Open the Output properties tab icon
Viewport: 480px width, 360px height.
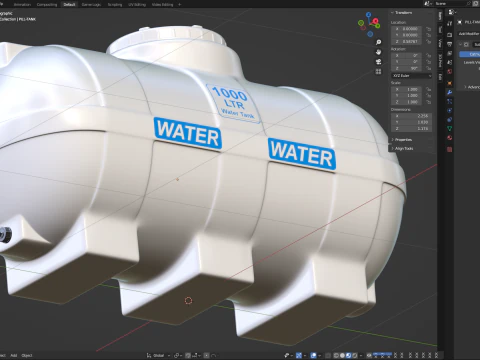pyautogui.click(x=450, y=44)
